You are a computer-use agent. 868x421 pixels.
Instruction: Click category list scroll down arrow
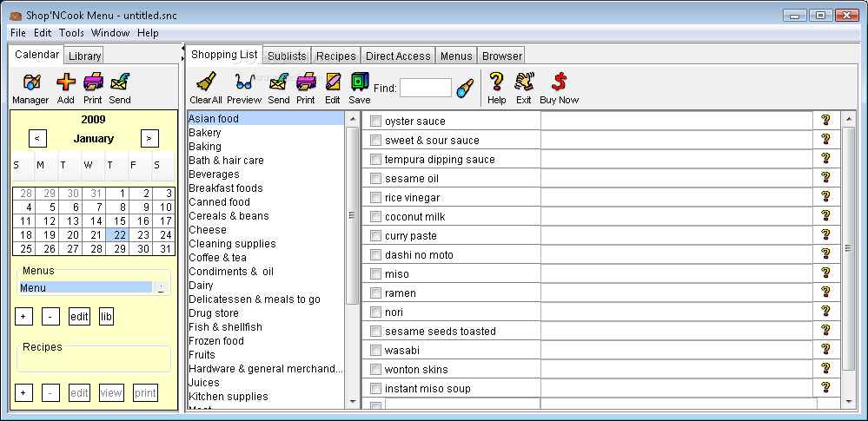click(x=353, y=402)
